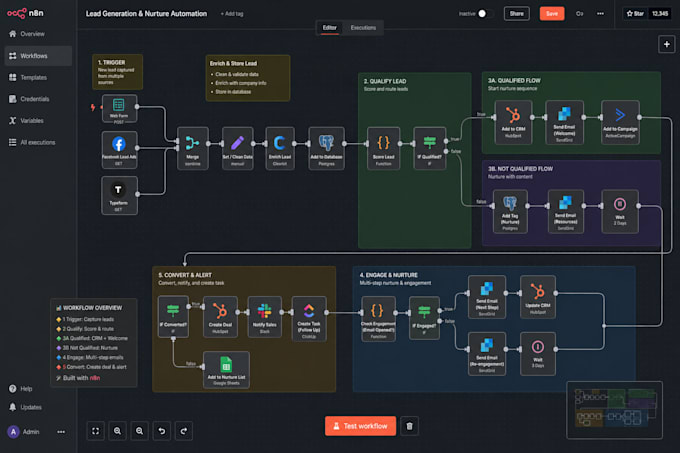680x453 pixels.
Task: Select the Enrich & Store Lead sticky note
Action: pos(248,78)
